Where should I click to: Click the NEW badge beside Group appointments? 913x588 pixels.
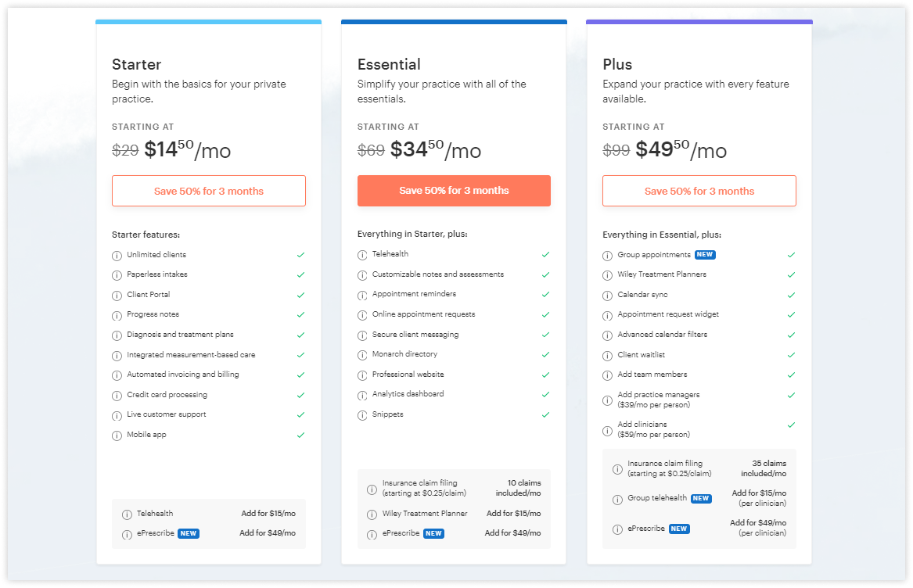tap(705, 254)
